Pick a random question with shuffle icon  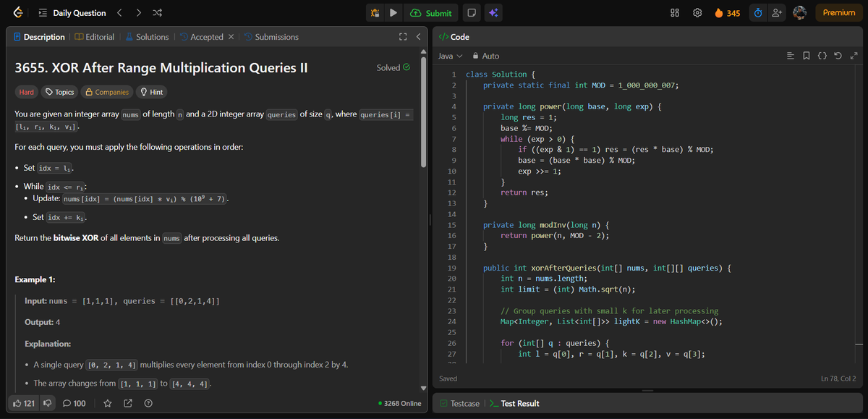(158, 13)
